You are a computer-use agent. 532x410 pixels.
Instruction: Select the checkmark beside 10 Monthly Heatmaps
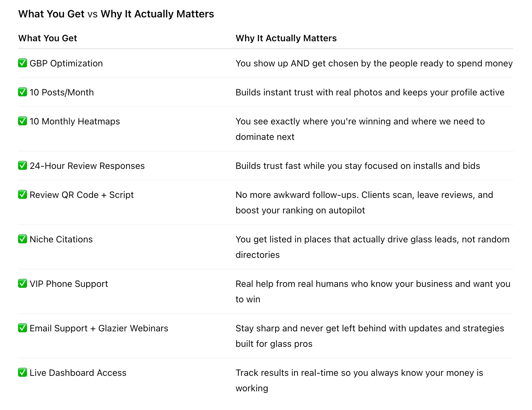click(23, 121)
